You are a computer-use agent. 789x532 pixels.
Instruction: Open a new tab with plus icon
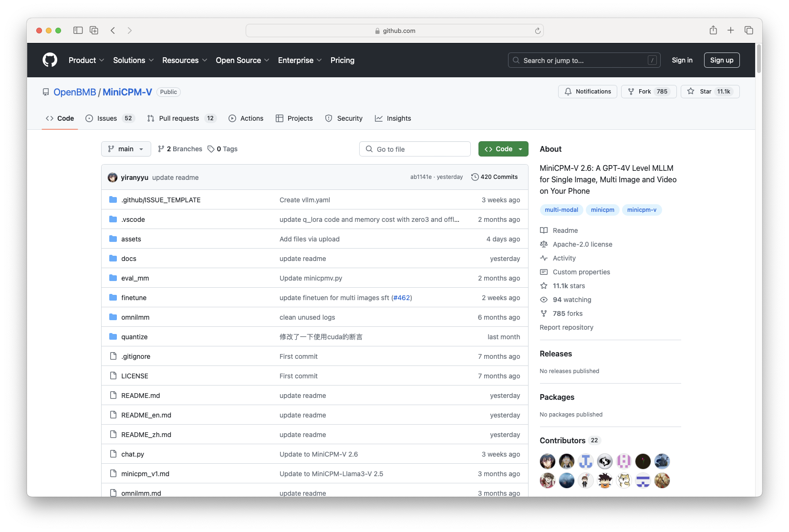tap(730, 31)
